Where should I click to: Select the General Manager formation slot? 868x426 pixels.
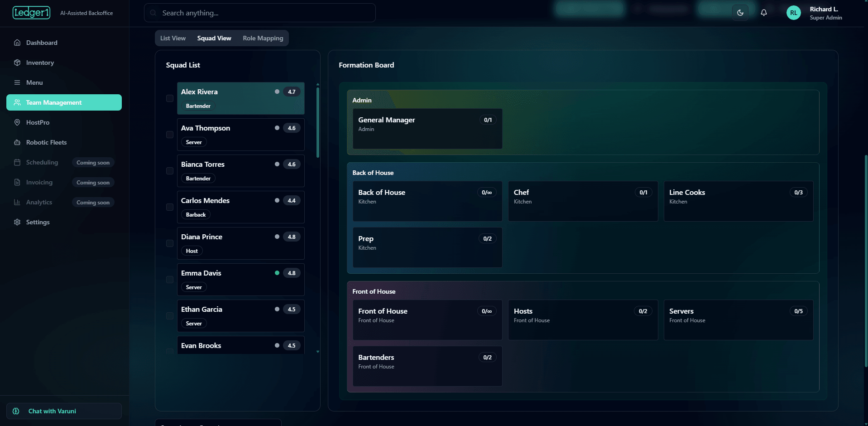(x=427, y=128)
